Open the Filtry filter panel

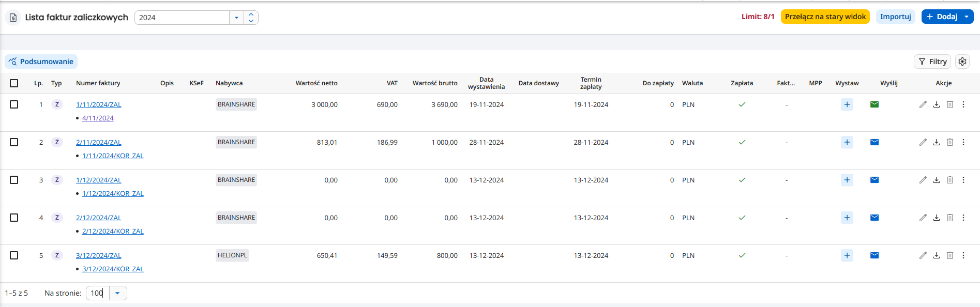coord(932,62)
